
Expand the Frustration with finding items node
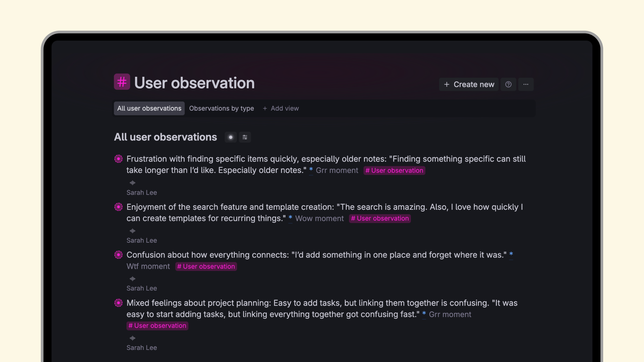tap(118, 159)
